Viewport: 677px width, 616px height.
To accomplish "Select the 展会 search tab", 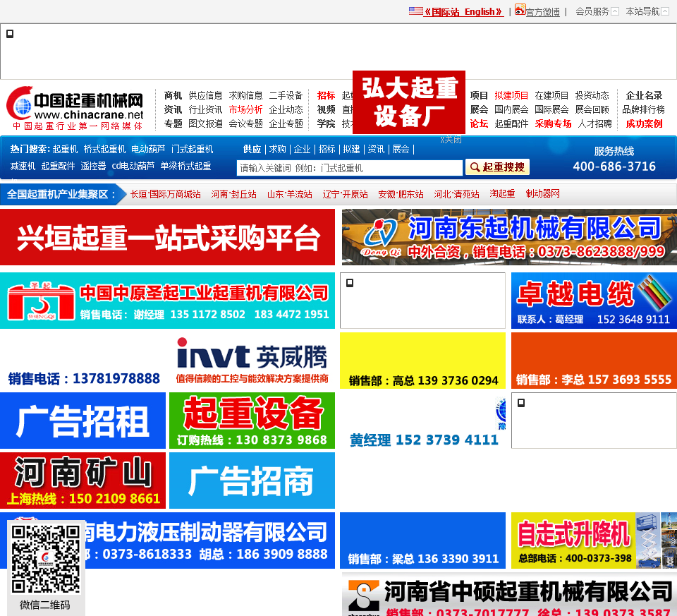I will (x=401, y=150).
